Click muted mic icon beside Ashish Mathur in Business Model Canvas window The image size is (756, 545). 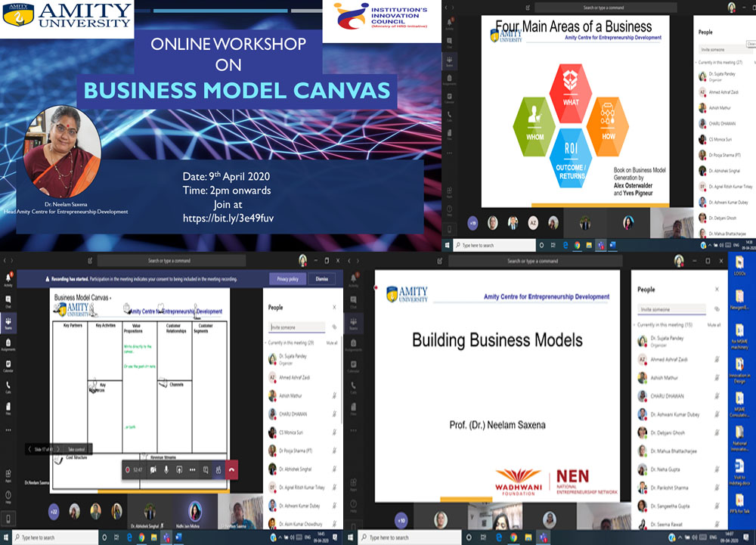pyautogui.click(x=334, y=395)
